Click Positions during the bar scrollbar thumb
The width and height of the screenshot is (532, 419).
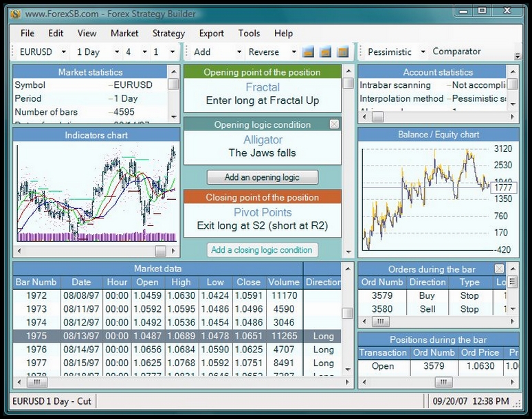click(x=443, y=383)
